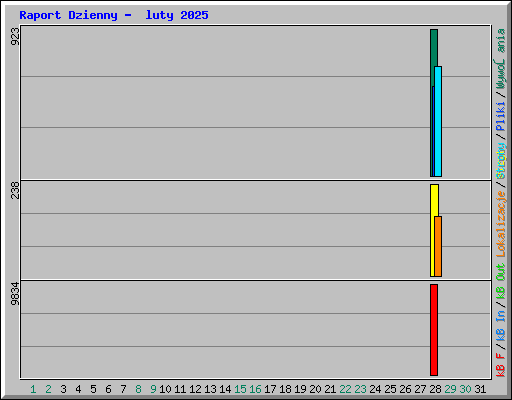The width and height of the screenshot is (512, 400).
Task: Click the y-axis value 238
Action: coord(15,190)
